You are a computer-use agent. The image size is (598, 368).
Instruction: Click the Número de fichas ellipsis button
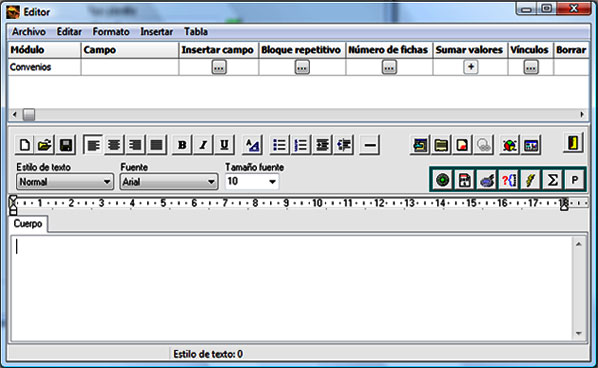coord(389,67)
